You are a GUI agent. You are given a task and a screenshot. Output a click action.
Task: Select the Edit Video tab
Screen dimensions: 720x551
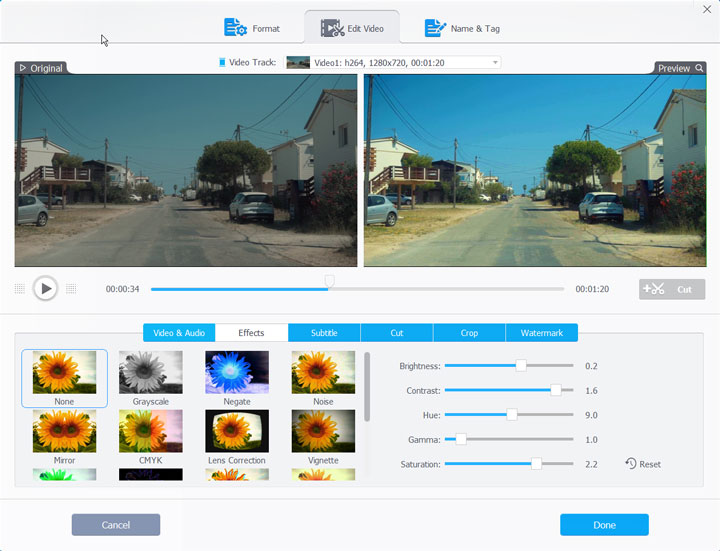click(352, 28)
